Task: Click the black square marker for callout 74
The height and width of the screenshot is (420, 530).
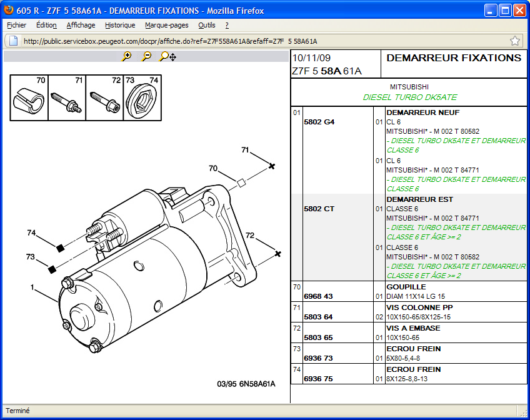Action: 61,248
